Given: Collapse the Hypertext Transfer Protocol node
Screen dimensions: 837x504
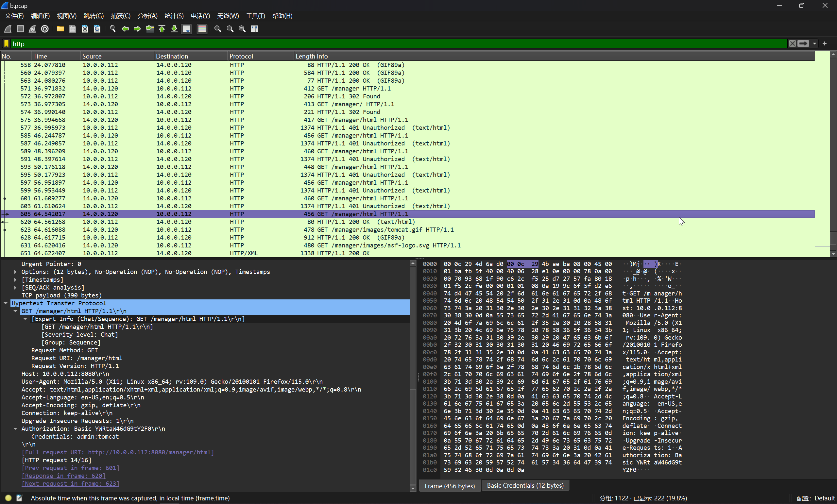Looking at the screenshot, I should (x=6, y=303).
